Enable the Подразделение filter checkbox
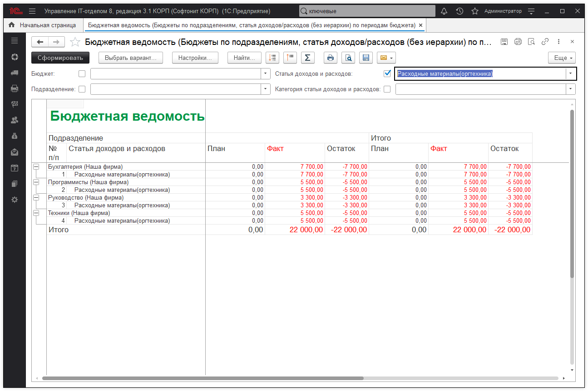Image resolution: width=588 pixels, height=391 pixels. [x=82, y=89]
